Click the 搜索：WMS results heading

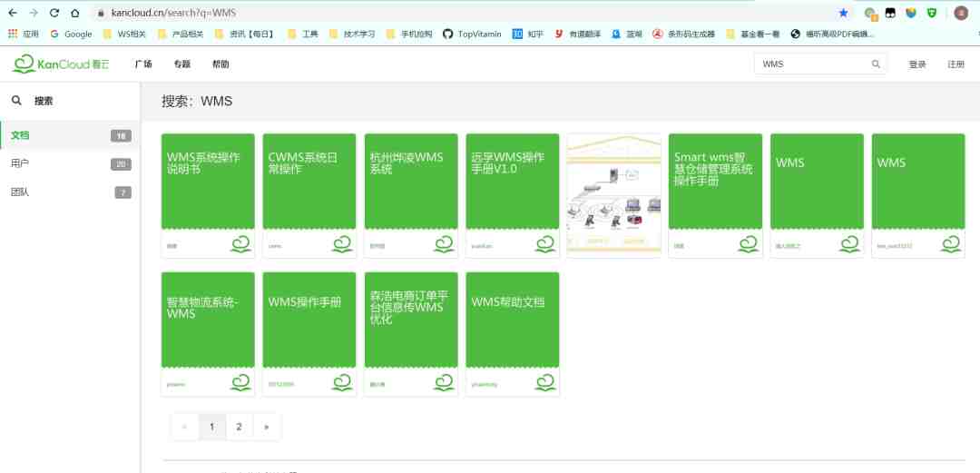197,101
